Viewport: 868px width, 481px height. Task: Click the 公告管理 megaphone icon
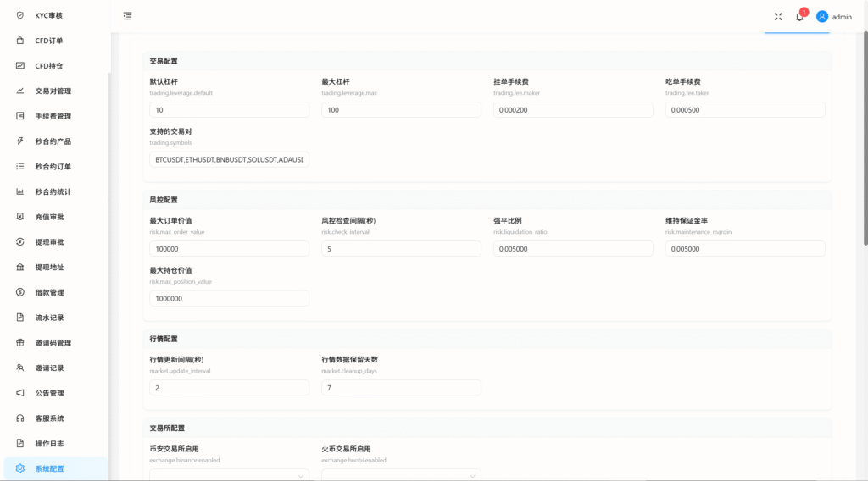point(20,393)
